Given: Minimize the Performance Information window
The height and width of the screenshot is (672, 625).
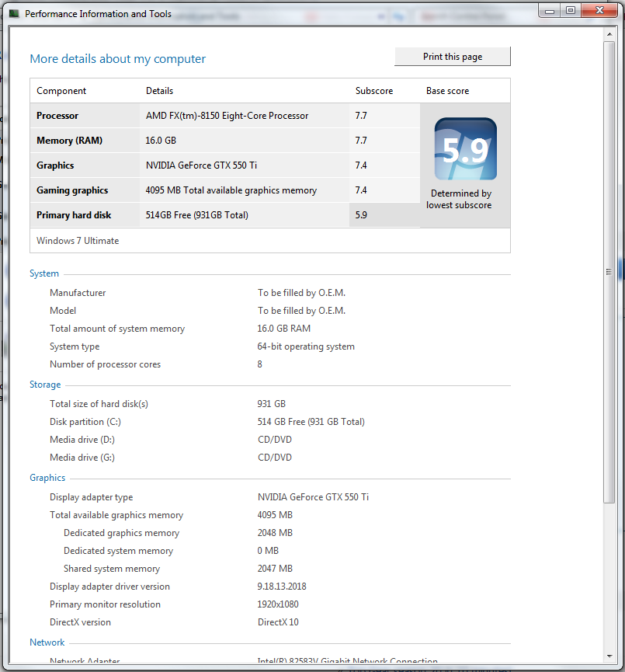Looking at the screenshot, I should 550,11.
